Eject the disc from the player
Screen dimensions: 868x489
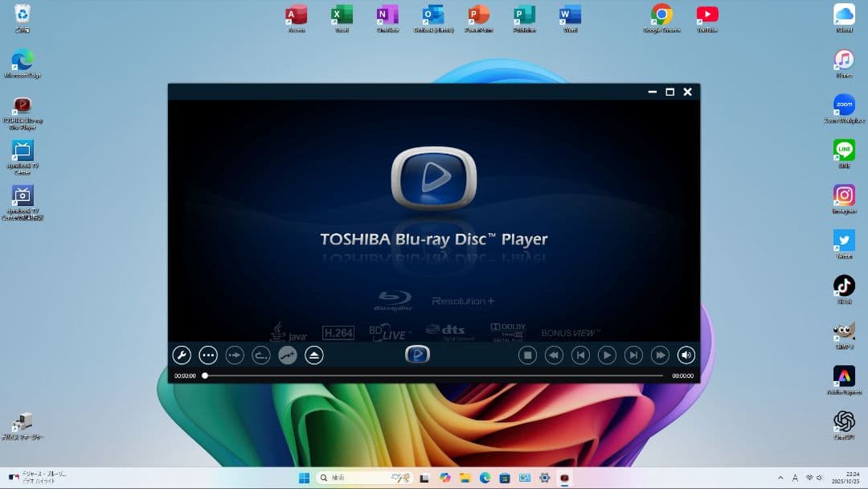coord(313,355)
